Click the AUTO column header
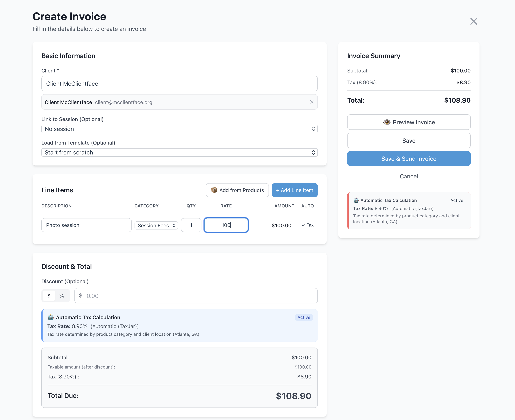This screenshot has height=420, width=515. (x=307, y=206)
